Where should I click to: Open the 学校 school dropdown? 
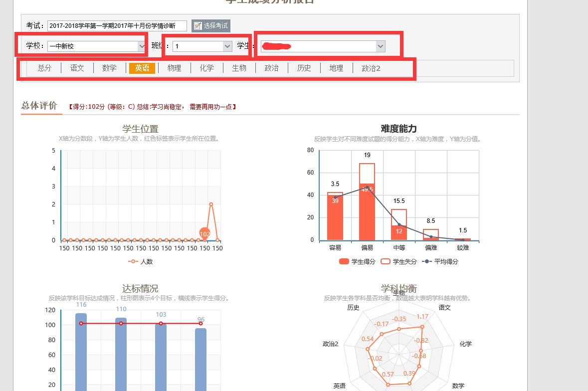(x=96, y=46)
